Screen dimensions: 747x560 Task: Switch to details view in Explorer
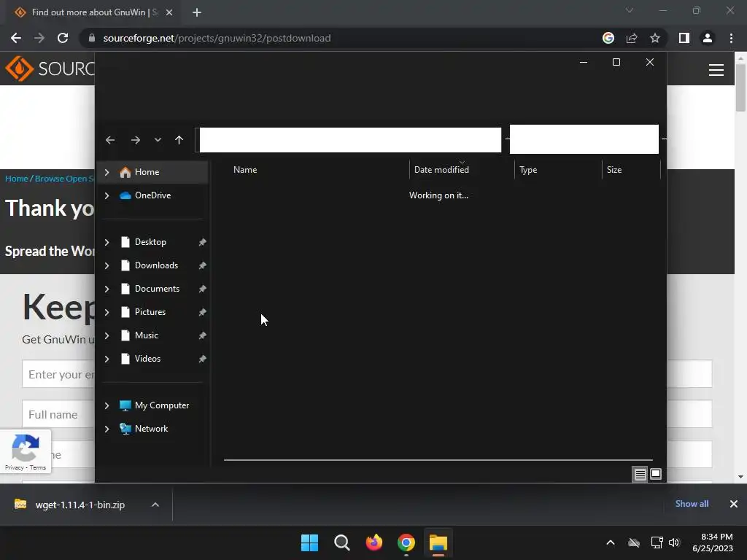[x=640, y=474]
